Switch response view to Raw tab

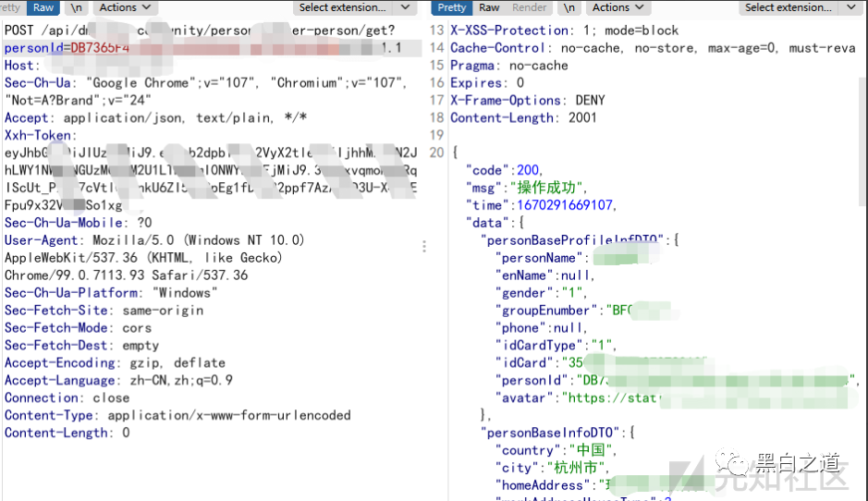click(489, 7)
